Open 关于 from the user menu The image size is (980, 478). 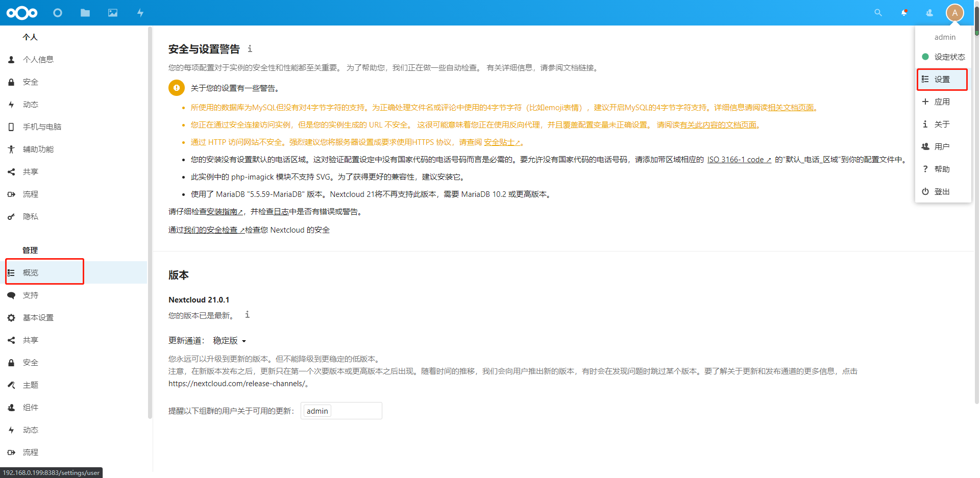(943, 124)
